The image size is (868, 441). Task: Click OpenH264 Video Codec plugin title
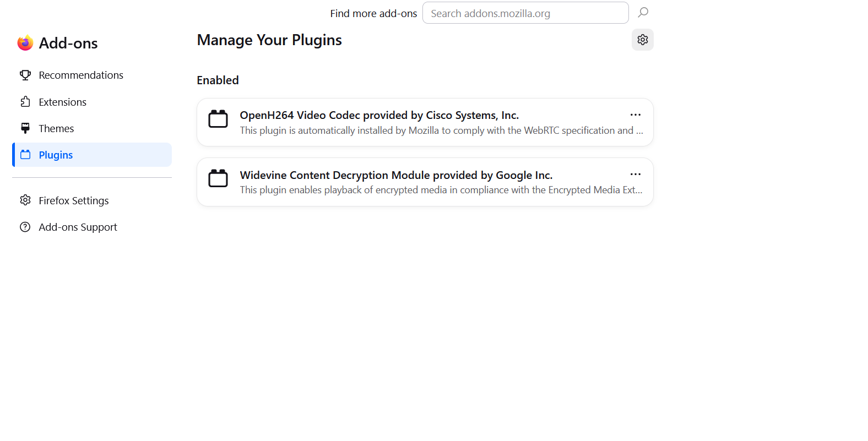(x=379, y=115)
